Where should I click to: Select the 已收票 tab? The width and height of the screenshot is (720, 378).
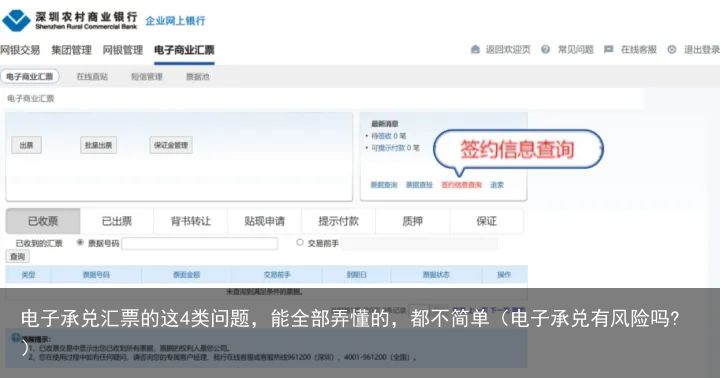[43, 221]
